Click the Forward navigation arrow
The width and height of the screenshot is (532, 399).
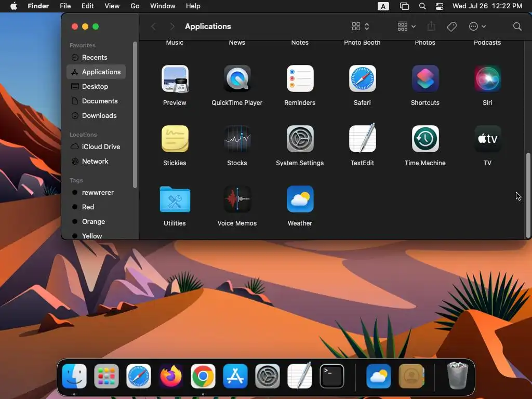pos(172,26)
